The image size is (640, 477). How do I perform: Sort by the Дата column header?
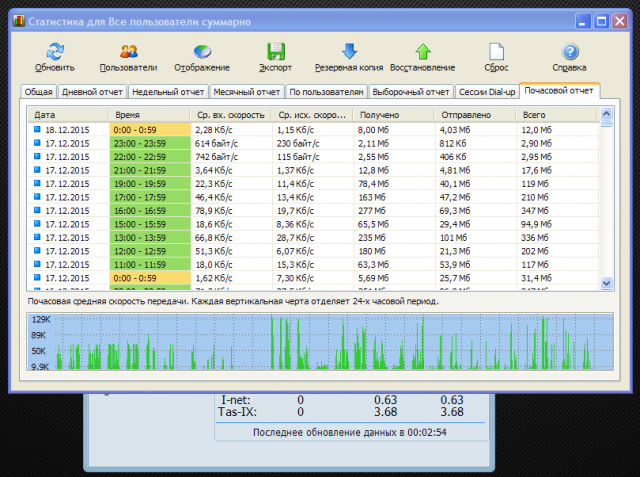pyautogui.click(x=68, y=115)
